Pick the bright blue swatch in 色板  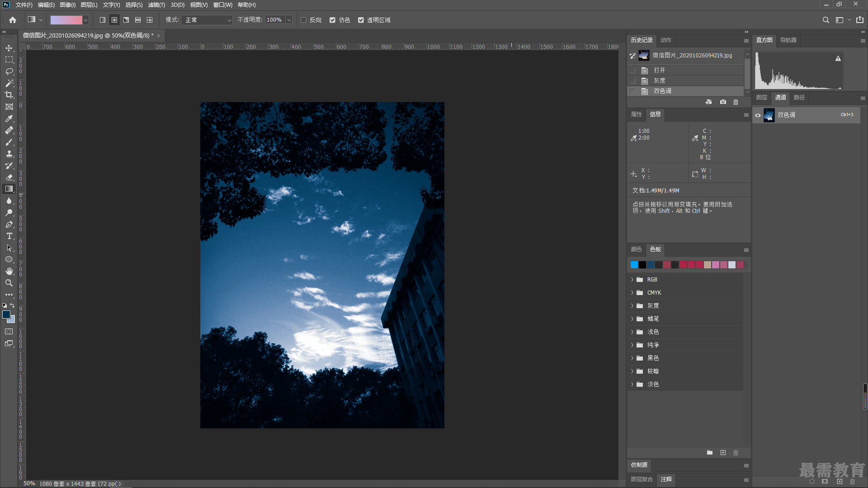634,265
